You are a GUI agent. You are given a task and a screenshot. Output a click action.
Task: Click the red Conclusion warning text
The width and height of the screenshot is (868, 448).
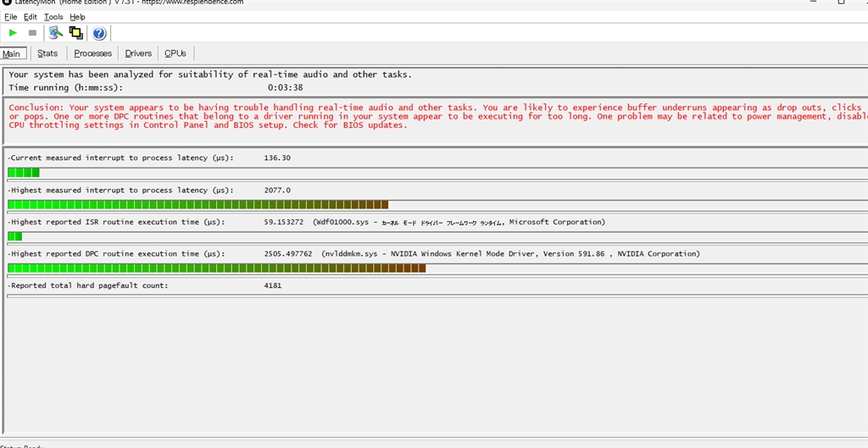[x=438, y=116]
